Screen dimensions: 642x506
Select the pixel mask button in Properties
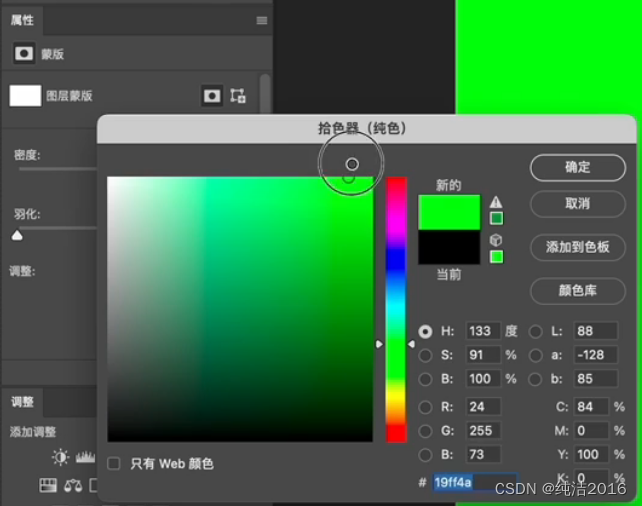(212, 96)
